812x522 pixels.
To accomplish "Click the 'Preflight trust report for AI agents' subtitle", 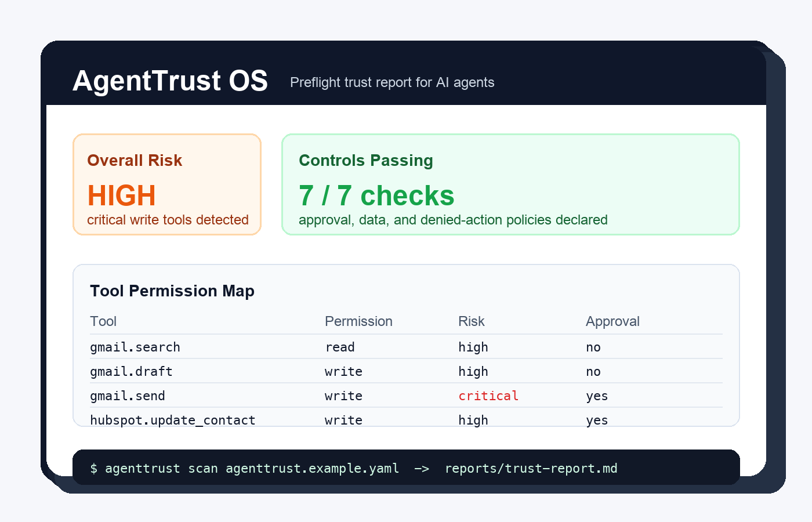I will 392,82.
